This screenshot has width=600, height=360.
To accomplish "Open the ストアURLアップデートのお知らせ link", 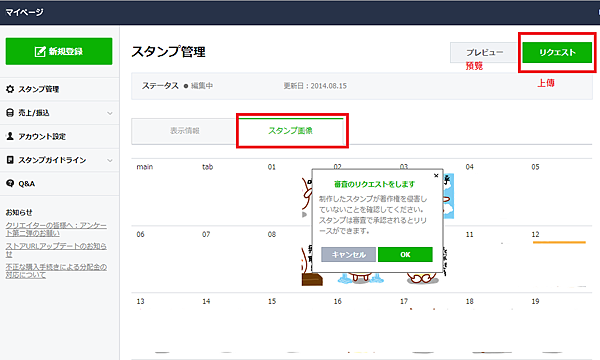I will (56, 250).
